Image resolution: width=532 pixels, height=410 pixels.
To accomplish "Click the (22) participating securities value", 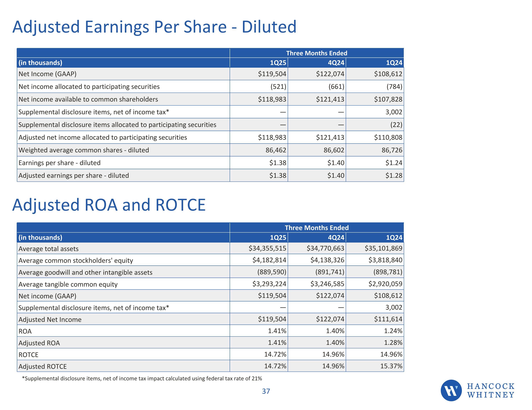I will tap(396, 125).
